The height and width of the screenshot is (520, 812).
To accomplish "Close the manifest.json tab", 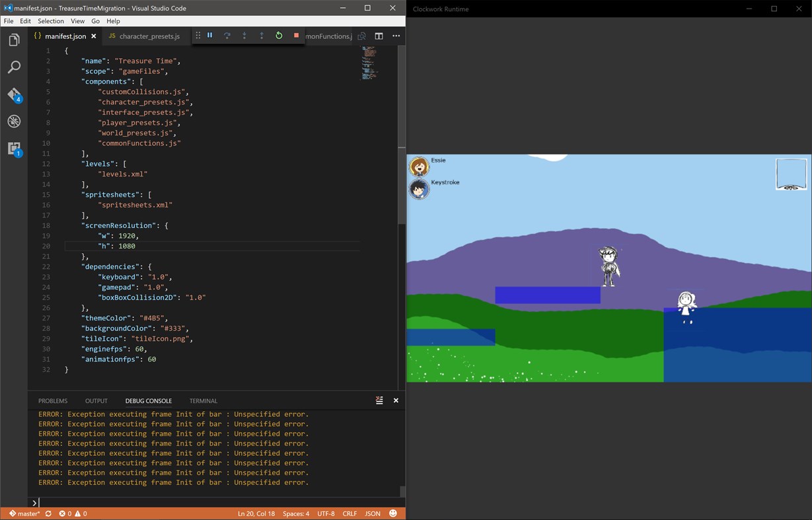I will click(94, 36).
